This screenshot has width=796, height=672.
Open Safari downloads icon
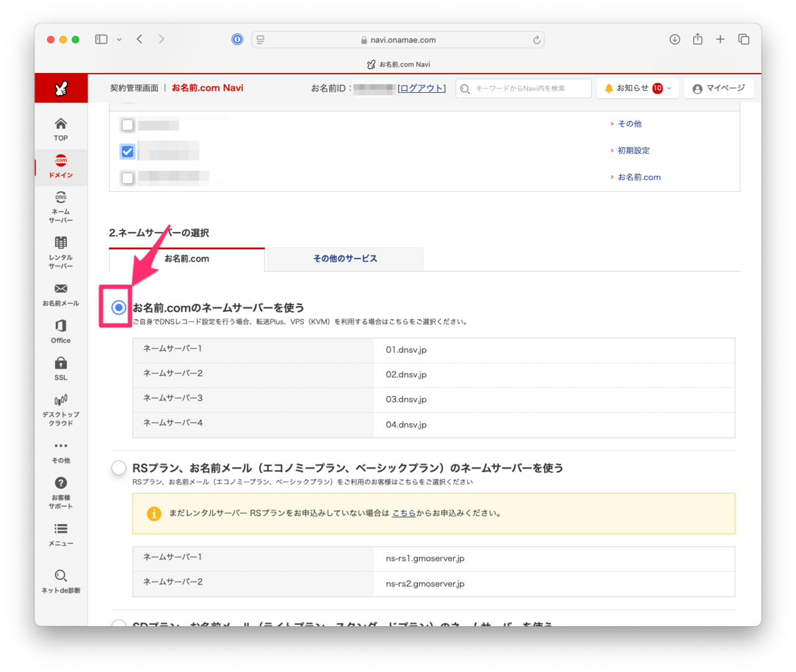(675, 40)
